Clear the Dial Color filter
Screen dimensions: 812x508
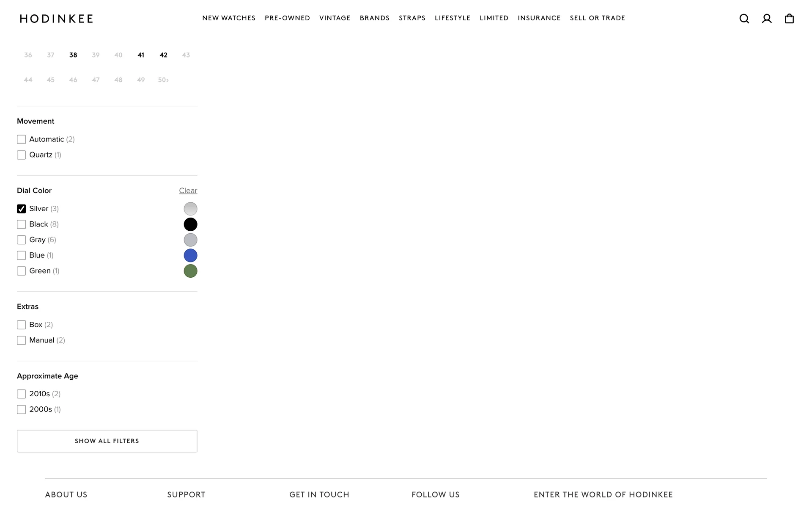tap(188, 190)
